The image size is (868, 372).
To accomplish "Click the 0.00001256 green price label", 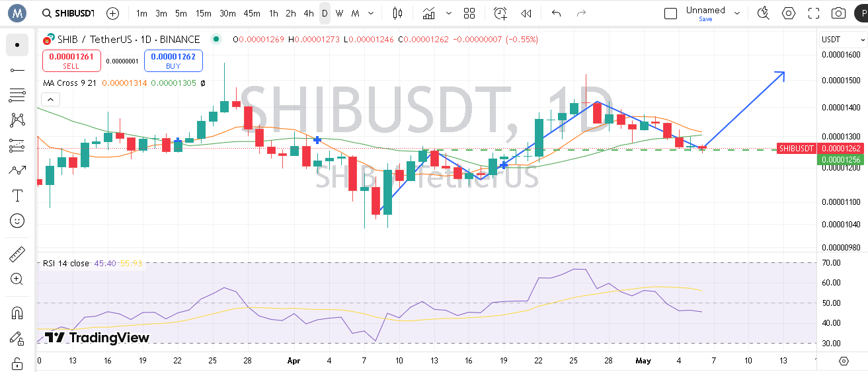I will pyautogui.click(x=841, y=160).
